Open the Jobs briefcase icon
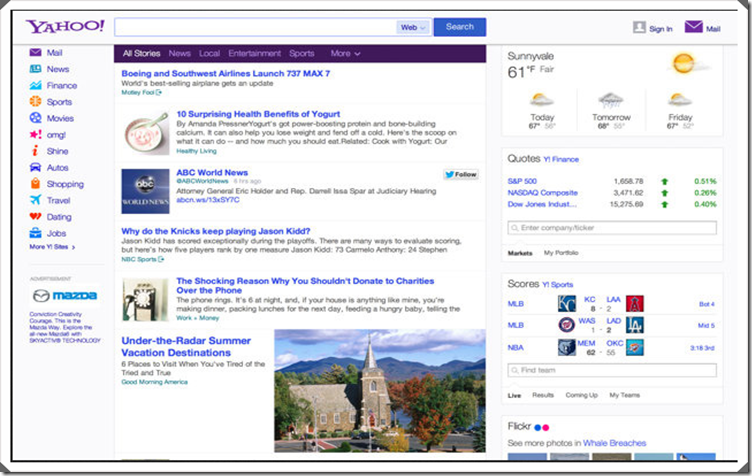 click(35, 233)
